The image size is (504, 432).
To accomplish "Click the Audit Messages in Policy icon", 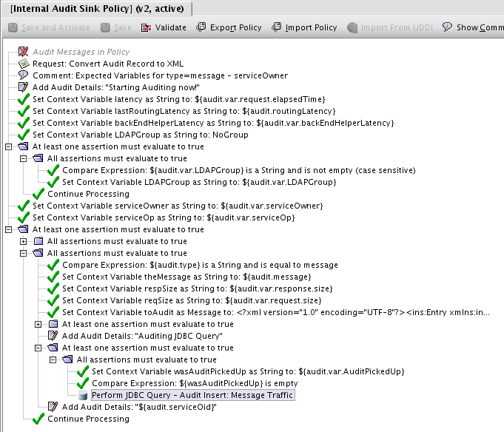I will 23,52.
